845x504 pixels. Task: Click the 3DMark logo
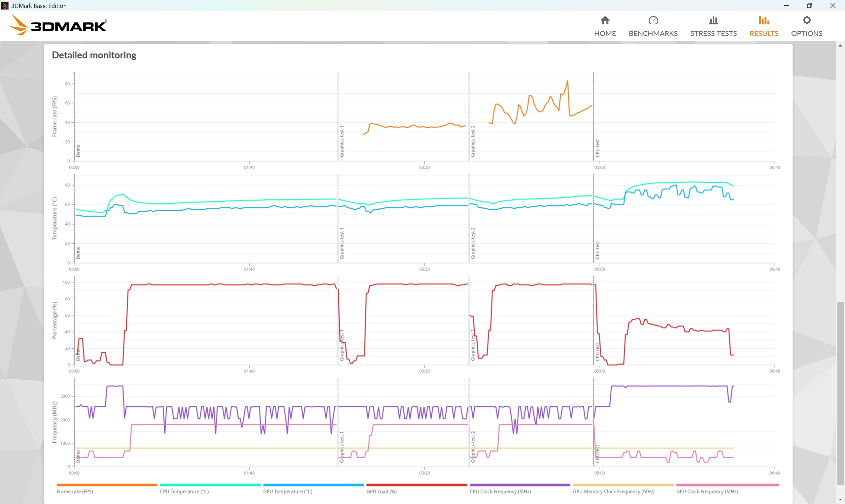[58, 25]
